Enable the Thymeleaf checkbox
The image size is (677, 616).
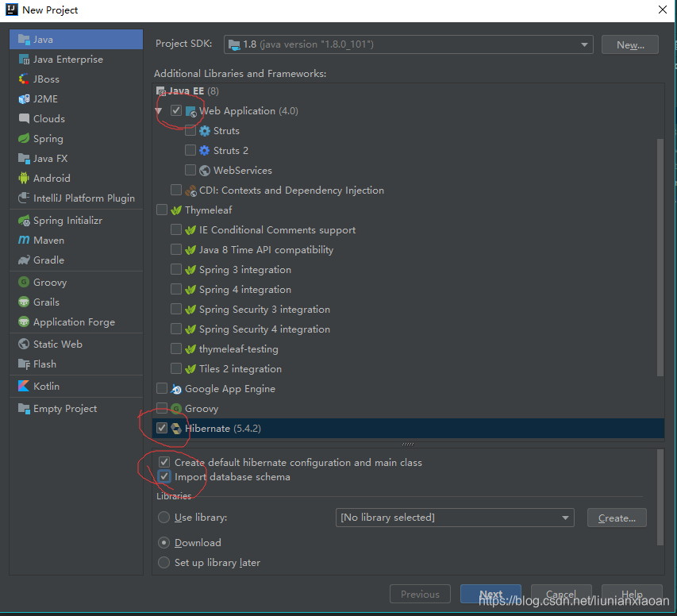(161, 210)
